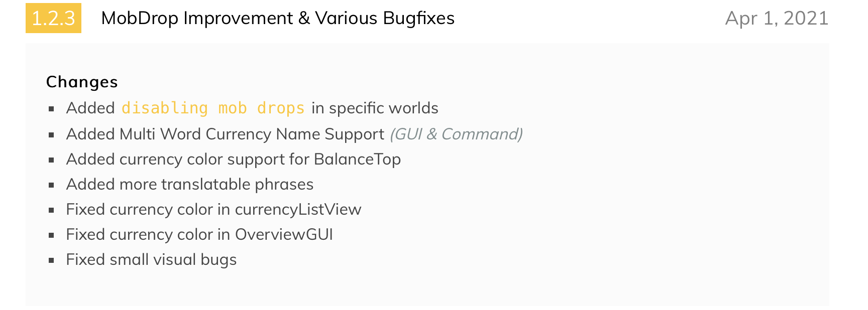Click the Fixed small visual bugs line
868x310 pixels.
point(151,259)
